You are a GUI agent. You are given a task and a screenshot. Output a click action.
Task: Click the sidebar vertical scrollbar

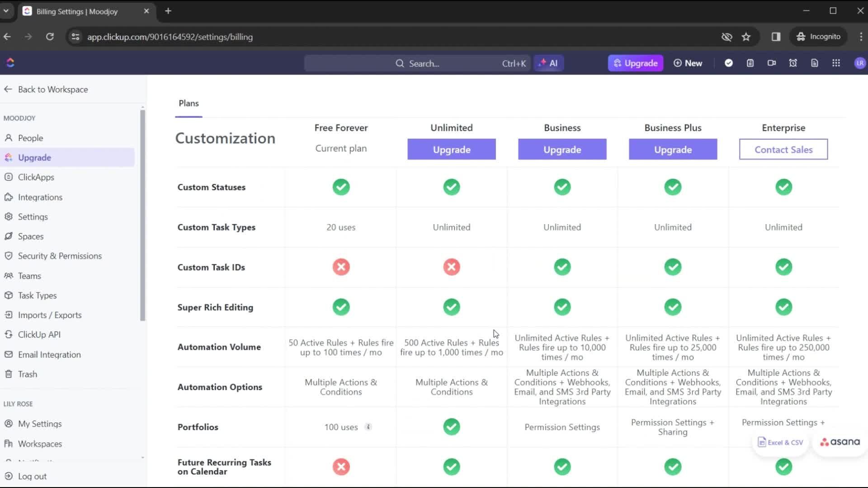pos(143,215)
